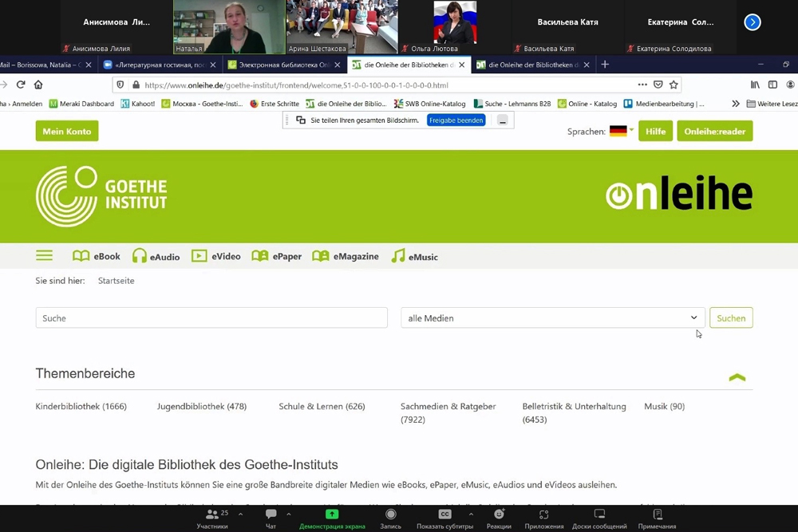Click the Firefox home icon
798x532 pixels.
pos(38,85)
